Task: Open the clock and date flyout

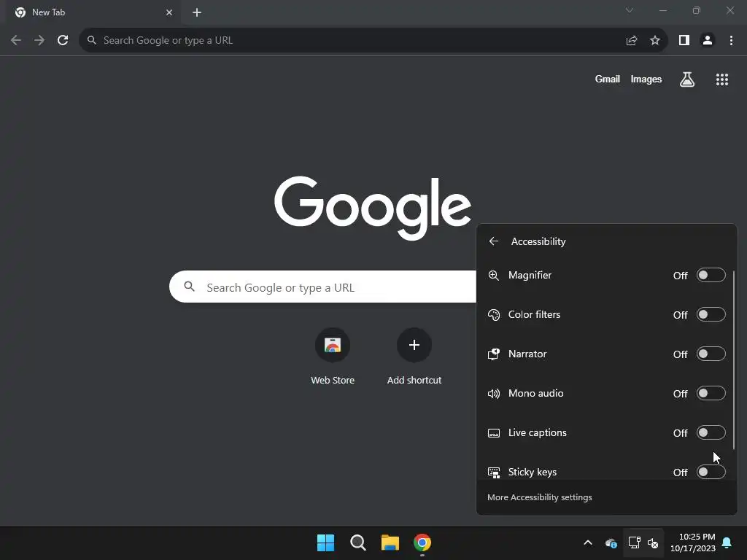Action: point(693,542)
